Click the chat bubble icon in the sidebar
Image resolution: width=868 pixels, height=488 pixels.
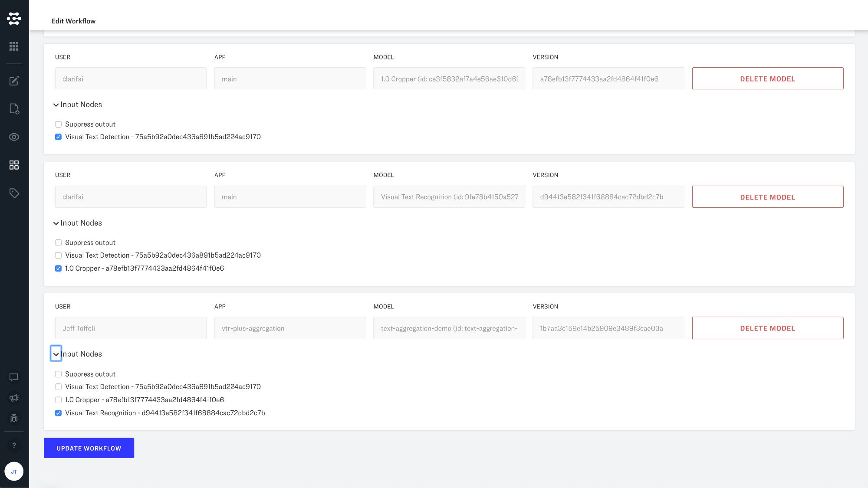14,377
